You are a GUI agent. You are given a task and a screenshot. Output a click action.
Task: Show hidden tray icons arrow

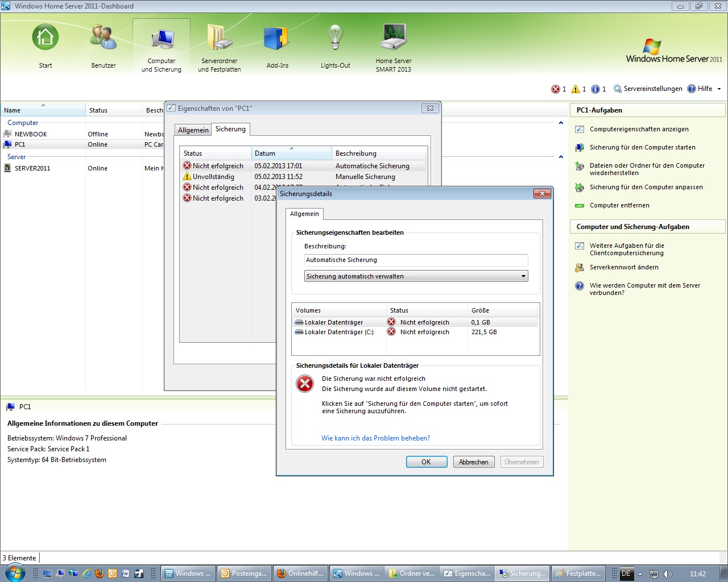640,574
